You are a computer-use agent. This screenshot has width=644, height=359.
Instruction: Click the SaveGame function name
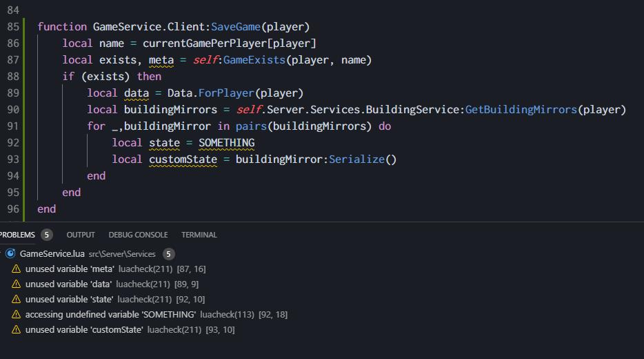(x=236, y=27)
